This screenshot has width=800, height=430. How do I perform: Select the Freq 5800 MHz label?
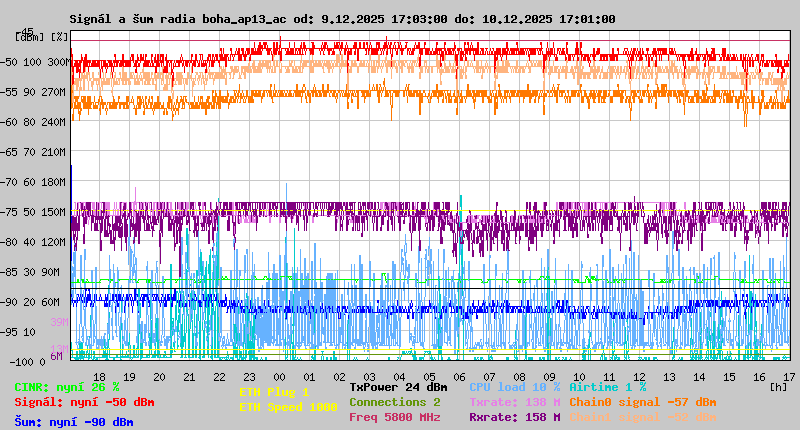(x=394, y=417)
